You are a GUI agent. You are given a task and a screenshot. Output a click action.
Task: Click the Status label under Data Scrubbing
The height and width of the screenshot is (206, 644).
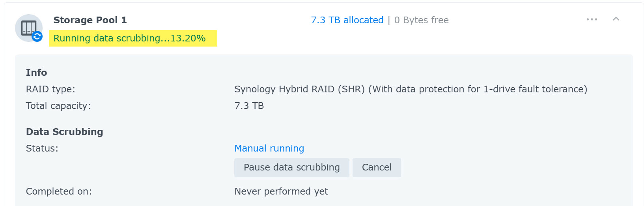tap(42, 148)
